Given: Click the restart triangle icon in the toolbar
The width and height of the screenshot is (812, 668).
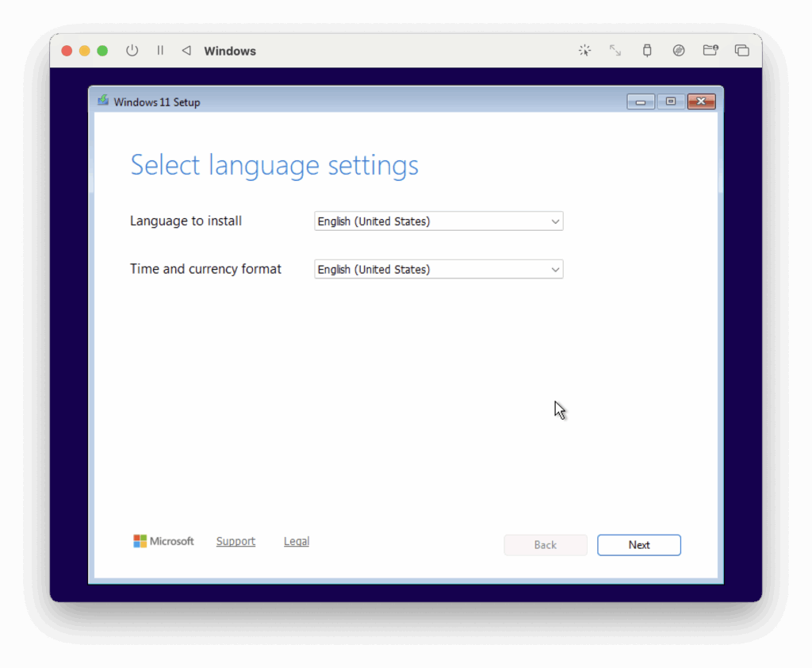Looking at the screenshot, I should [186, 50].
